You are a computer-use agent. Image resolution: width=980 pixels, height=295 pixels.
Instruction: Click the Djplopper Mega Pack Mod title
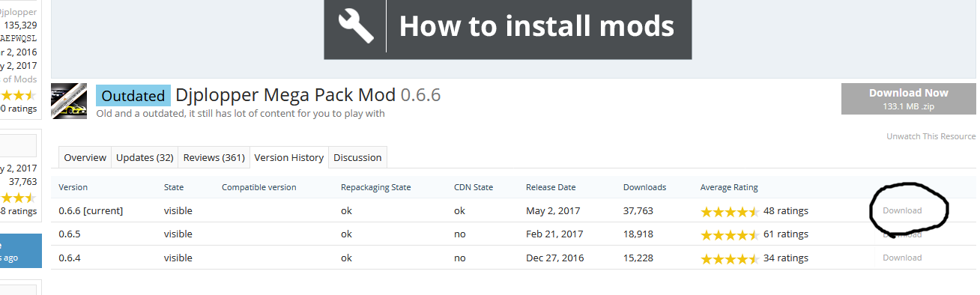(x=286, y=95)
